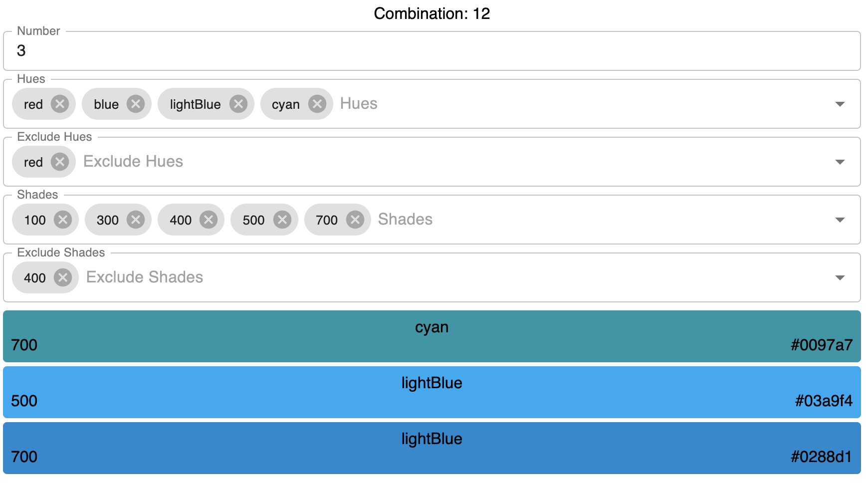The width and height of the screenshot is (868, 496).
Task: Remove the cyan chip from Hues
Action: click(x=316, y=104)
